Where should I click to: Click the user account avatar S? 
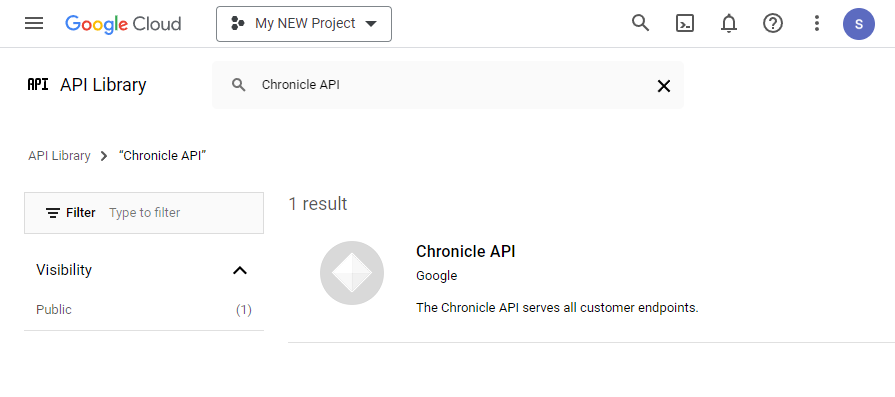pos(858,24)
